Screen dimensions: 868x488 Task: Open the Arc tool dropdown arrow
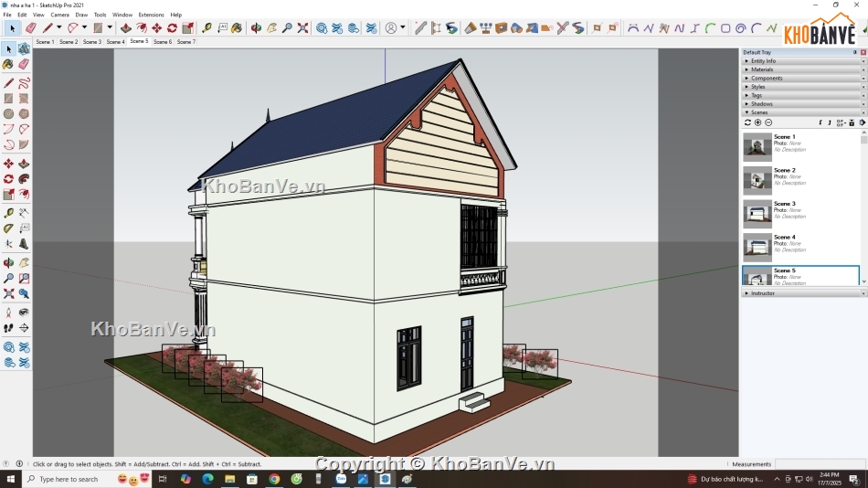(84, 27)
